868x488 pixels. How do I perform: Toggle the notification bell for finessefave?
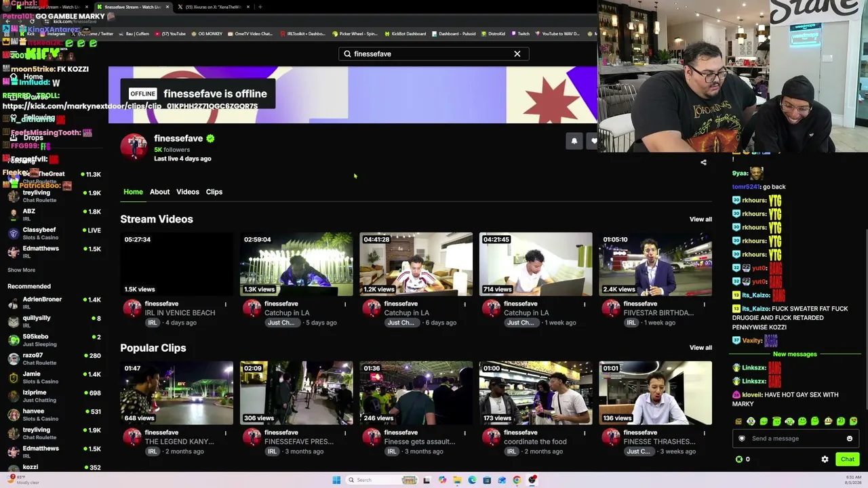[574, 141]
